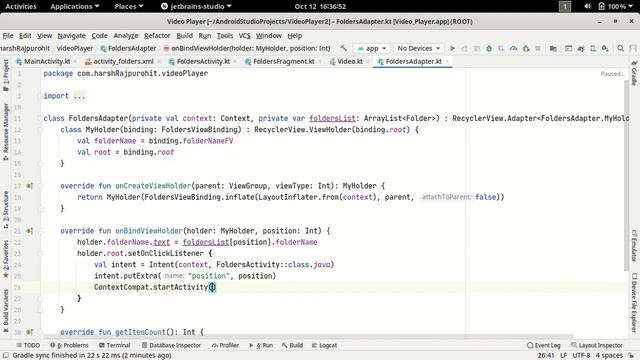Open Project Structure icon in toolbar
Screen dimensions: 640x360
[x=553, y=48]
